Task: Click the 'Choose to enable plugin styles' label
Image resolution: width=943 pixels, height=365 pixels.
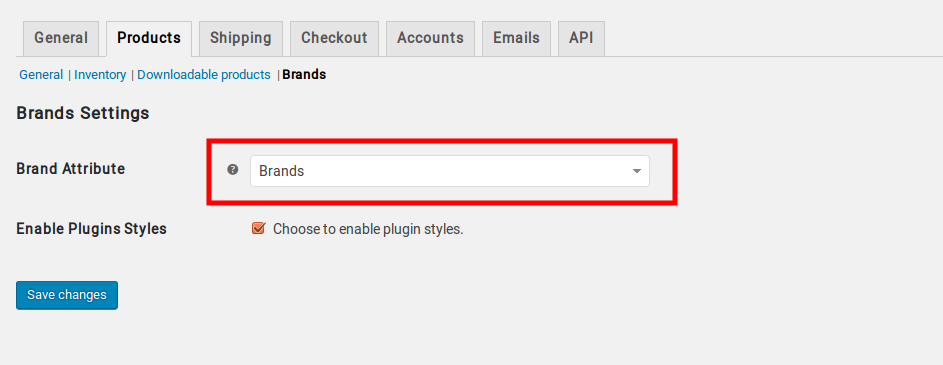Action: [368, 229]
